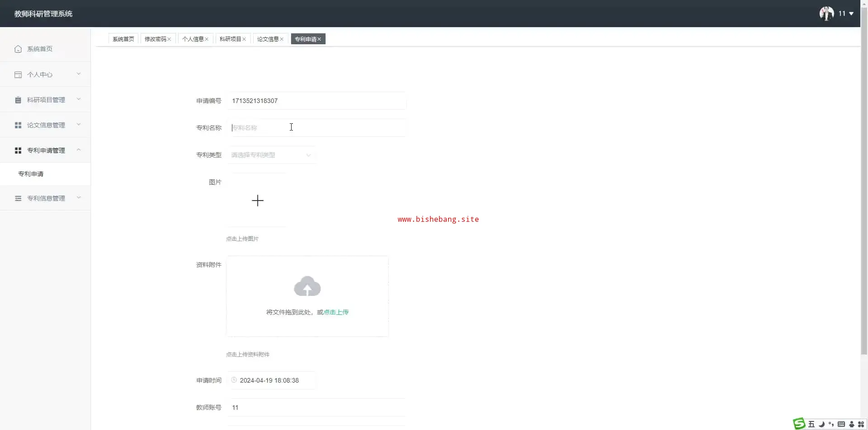Select the 专利申请 submenu item
Viewport: 868px width, 430px height.
pyautogui.click(x=45, y=174)
